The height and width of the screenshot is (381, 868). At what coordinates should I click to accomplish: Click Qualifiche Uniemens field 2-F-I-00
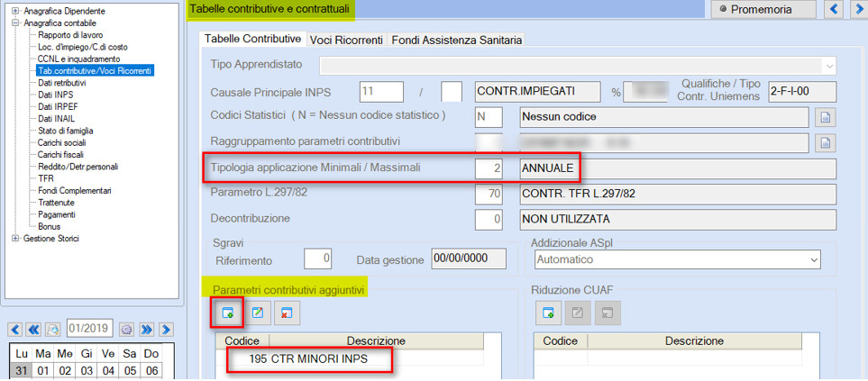[802, 91]
